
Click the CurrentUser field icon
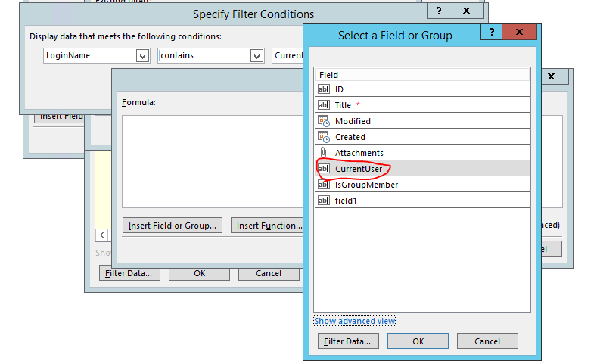pyautogui.click(x=323, y=169)
